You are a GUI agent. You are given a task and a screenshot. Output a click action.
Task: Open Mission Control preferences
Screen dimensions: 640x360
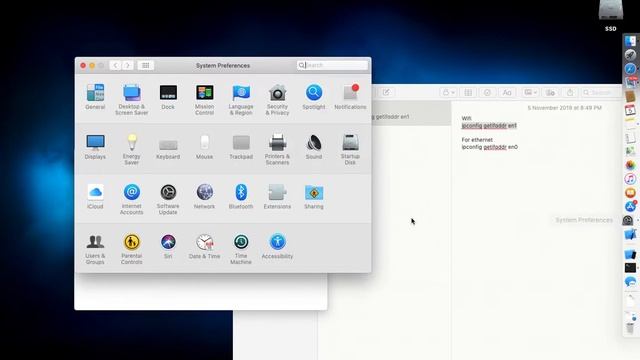pyautogui.click(x=204, y=99)
